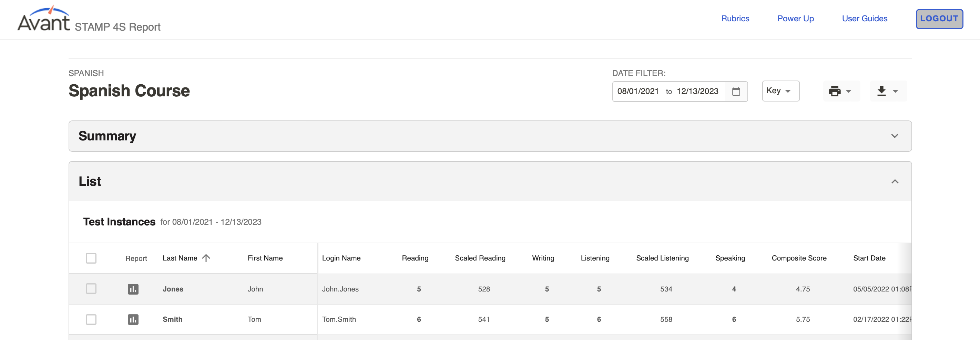Click the start date 08/01/2021 field

[637, 92]
